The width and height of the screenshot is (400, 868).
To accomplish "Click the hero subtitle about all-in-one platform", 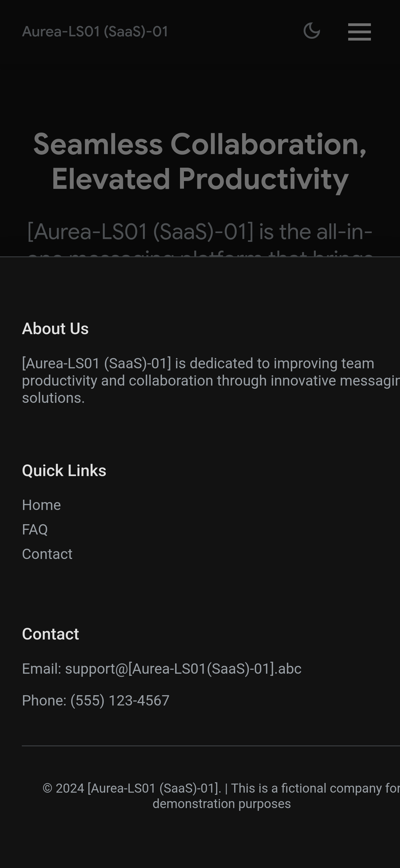I will 200,232.
